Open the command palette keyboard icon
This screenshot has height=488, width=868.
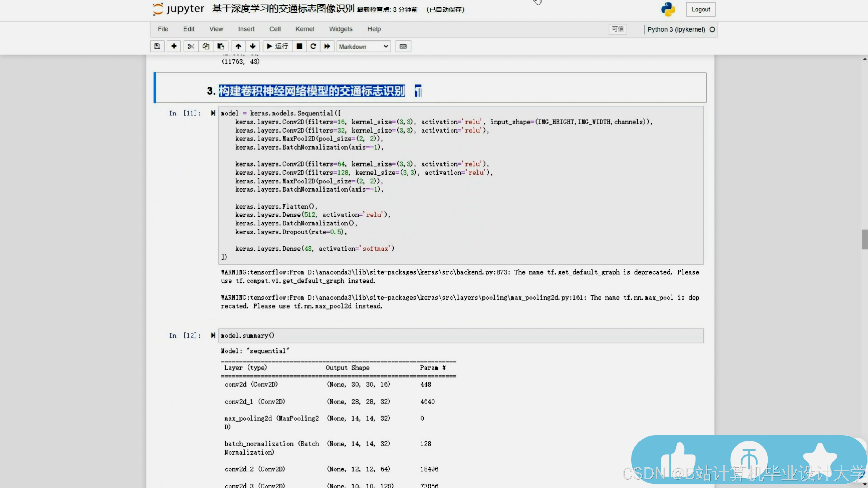click(x=403, y=47)
